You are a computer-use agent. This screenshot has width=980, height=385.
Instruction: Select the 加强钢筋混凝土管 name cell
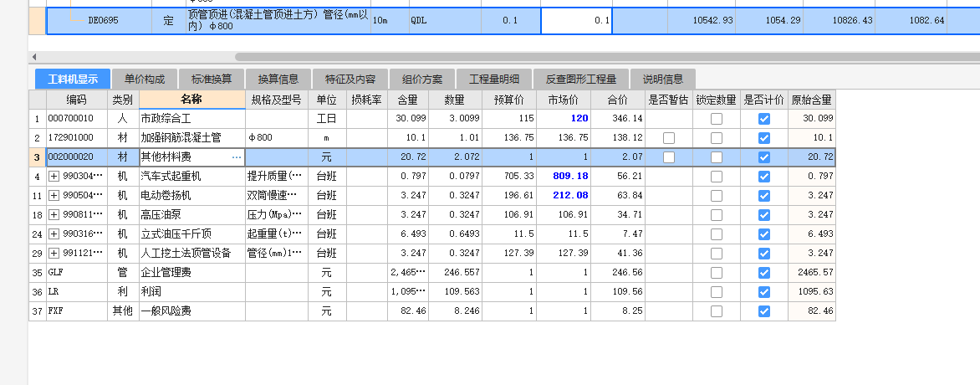tap(191, 138)
